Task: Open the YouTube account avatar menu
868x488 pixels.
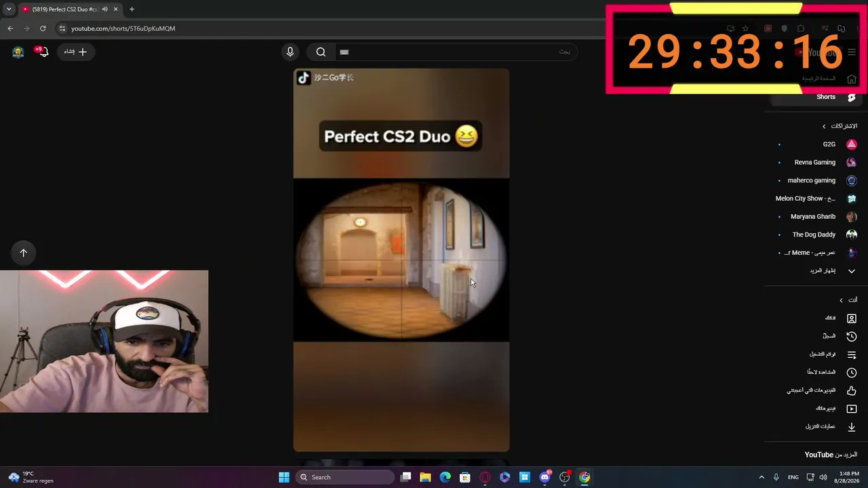Action: coord(18,52)
